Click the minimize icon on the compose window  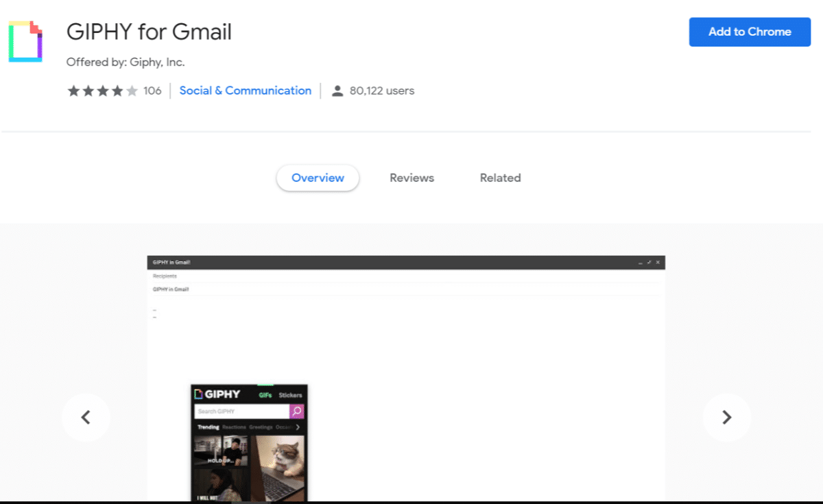641,263
